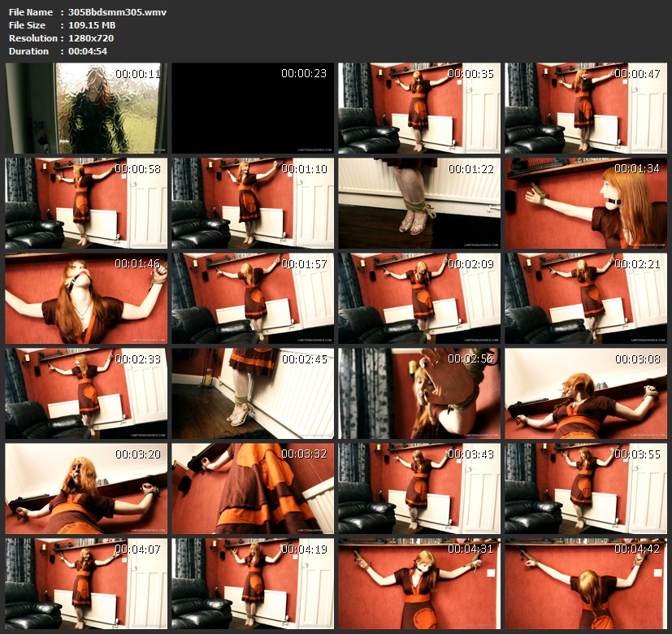Click the file name text 305Bbdsmm305.wmv
The image size is (672, 634).
click(118, 12)
